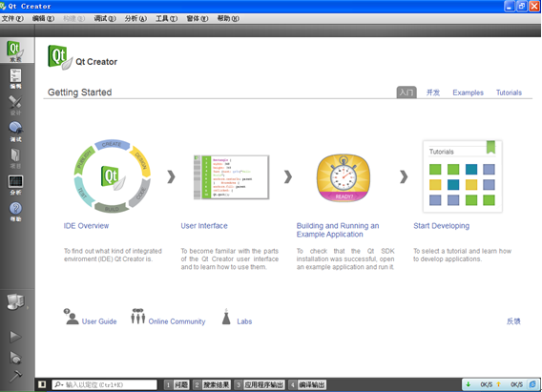
Task: Open the User Interface link
Action: pyautogui.click(x=204, y=226)
